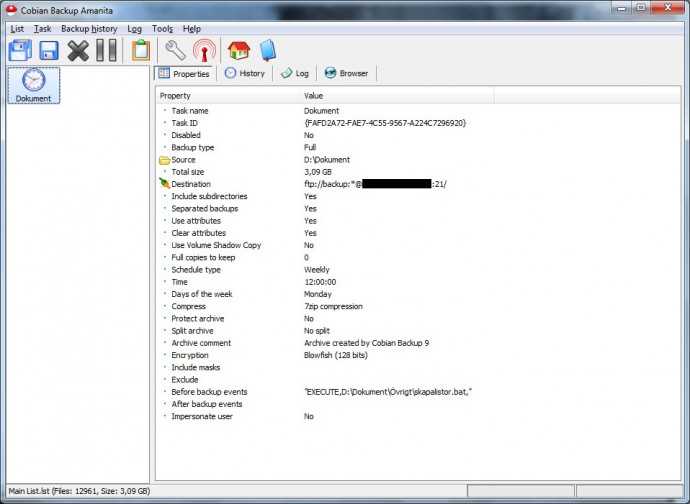Select the Impersonate user row

pos(418,416)
